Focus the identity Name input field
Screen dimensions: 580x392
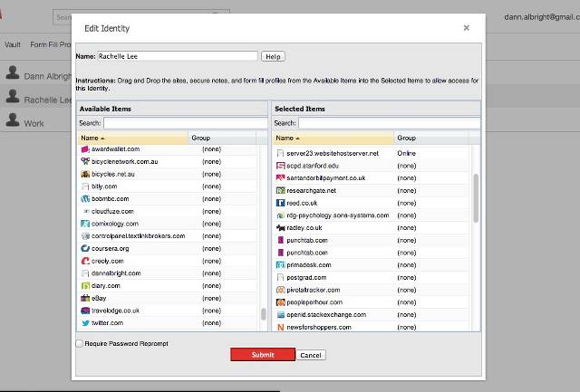[178, 56]
